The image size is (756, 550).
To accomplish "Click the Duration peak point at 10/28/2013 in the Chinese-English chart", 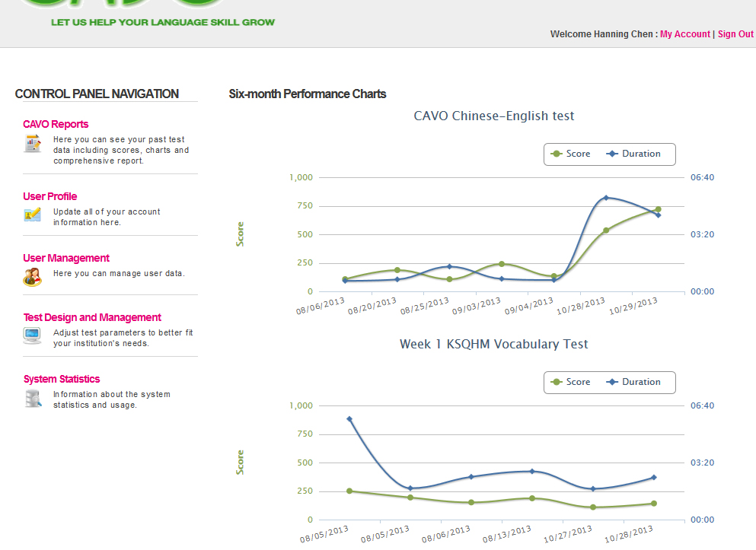I will 606,198.
